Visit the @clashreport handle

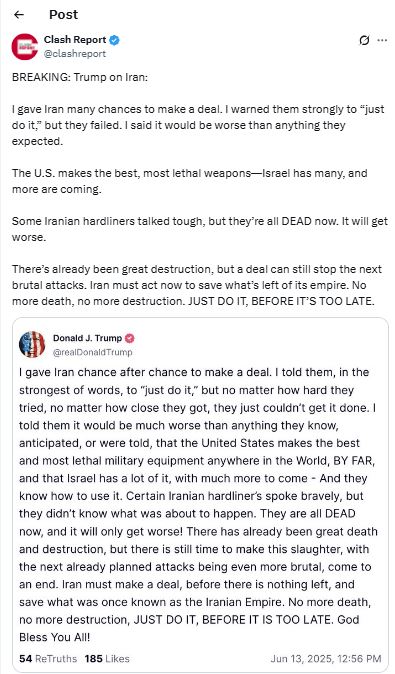(x=75, y=54)
